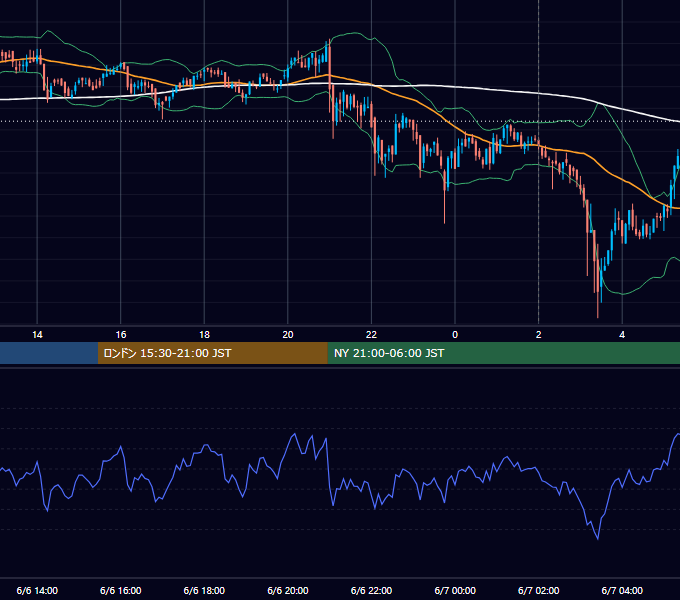Click the 6/6 16:00 label on indicator axis
Image resolution: width=680 pixels, height=600 pixels.
[121, 590]
